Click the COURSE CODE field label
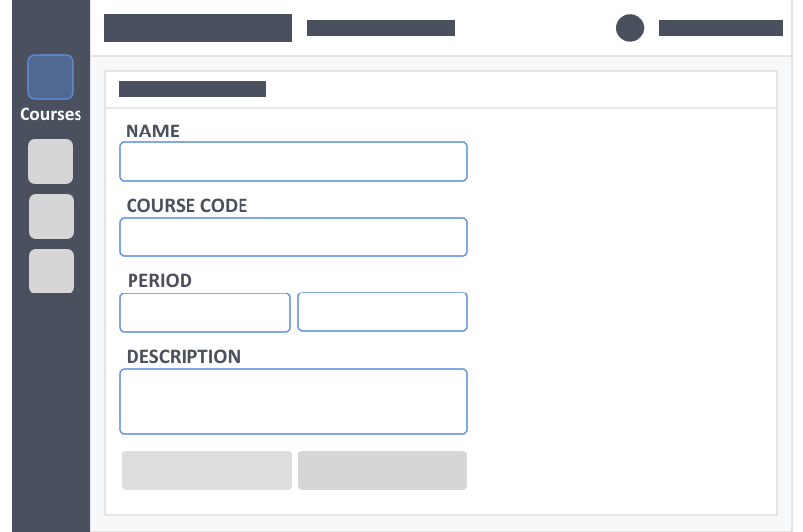Screen dimensions: 803x532 (187, 206)
